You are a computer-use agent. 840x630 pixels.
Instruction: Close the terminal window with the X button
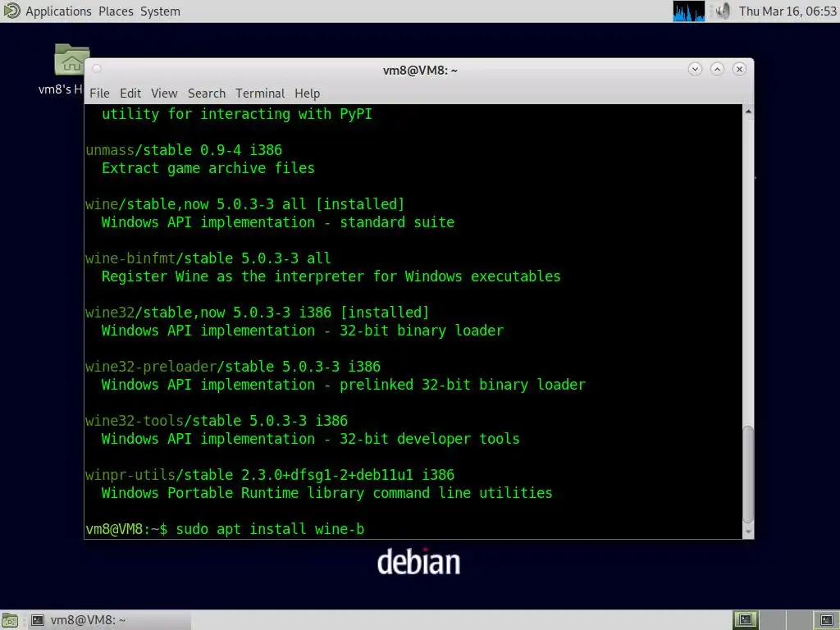coord(739,69)
